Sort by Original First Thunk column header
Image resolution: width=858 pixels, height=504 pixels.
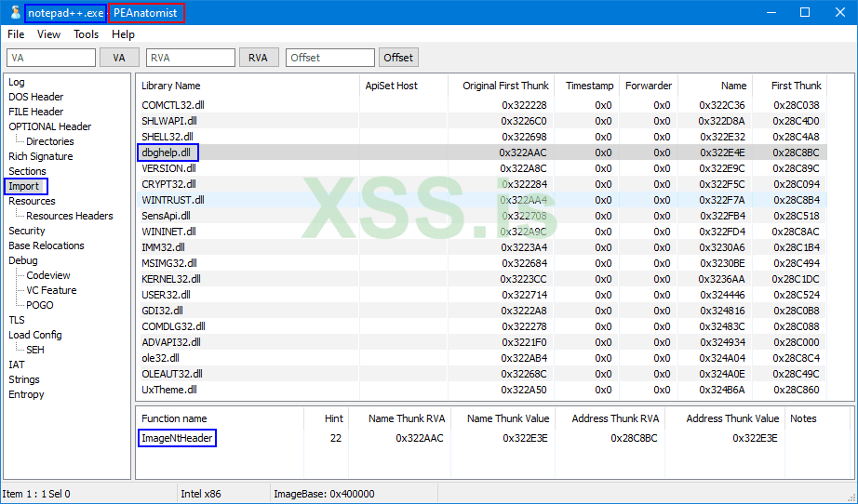pyautogui.click(x=501, y=86)
